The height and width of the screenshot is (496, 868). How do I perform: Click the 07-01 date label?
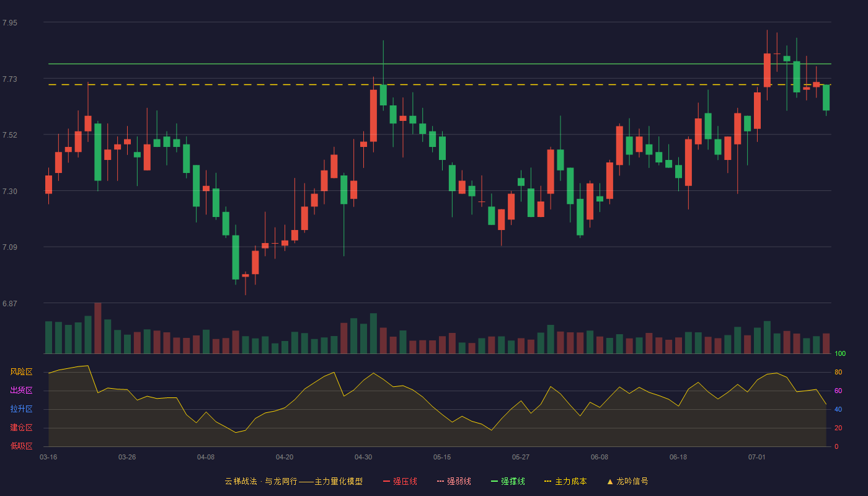click(x=757, y=457)
